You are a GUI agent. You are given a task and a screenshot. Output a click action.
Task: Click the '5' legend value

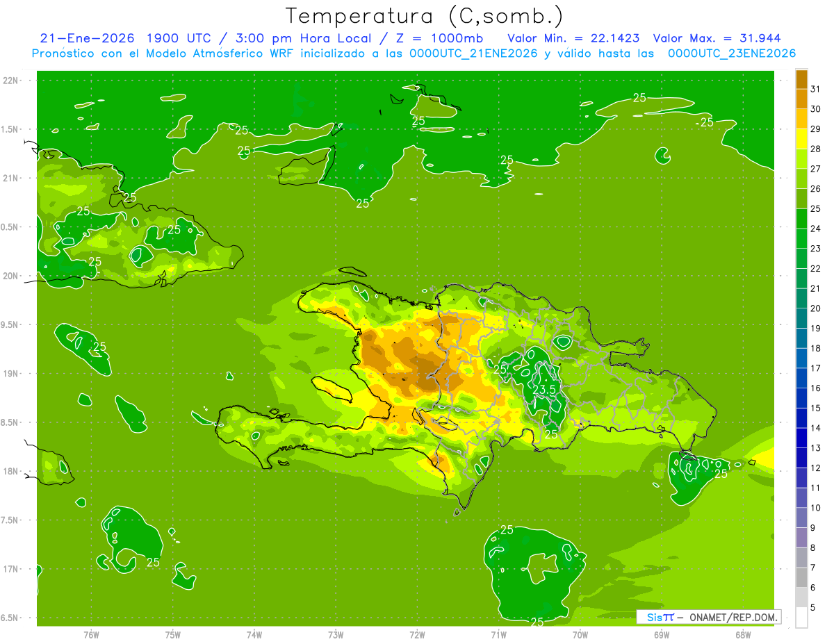click(813, 608)
